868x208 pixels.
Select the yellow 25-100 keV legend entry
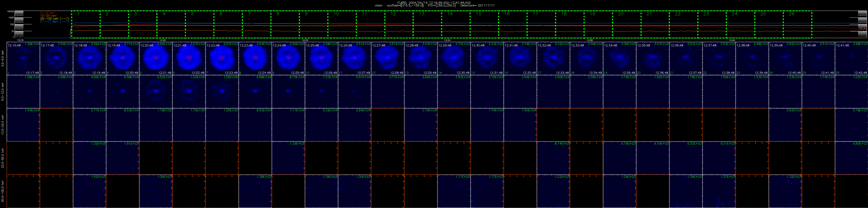pos(55,19)
